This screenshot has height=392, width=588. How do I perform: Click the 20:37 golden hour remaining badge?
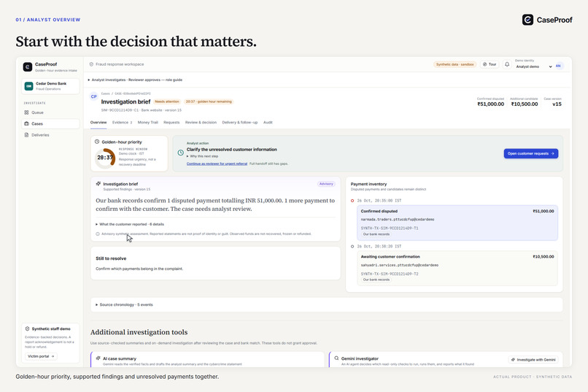coord(209,101)
